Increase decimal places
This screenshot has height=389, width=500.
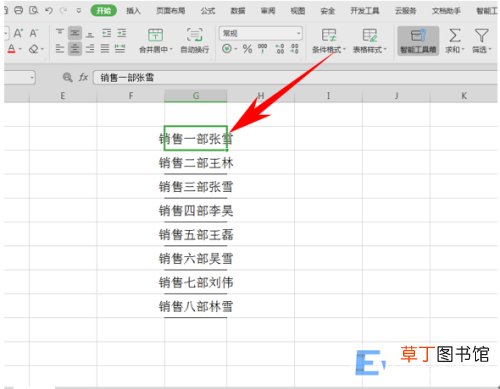[x=280, y=49]
